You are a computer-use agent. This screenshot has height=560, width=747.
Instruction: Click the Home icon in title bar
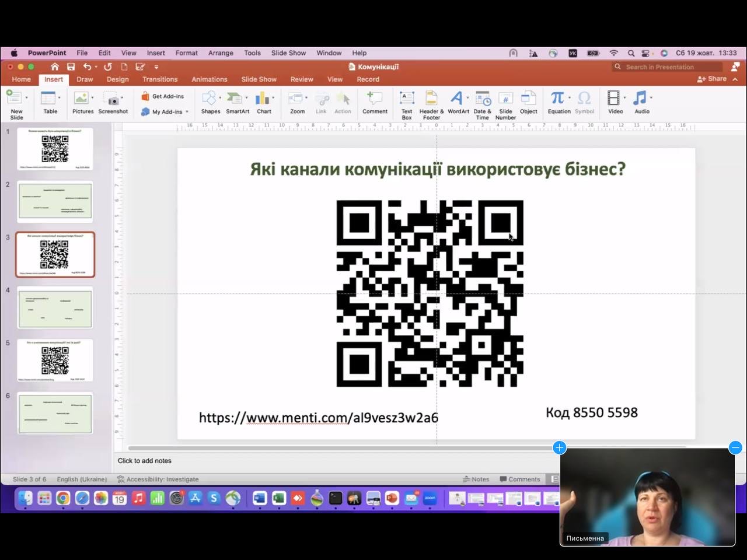pyautogui.click(x=55, y=66)
